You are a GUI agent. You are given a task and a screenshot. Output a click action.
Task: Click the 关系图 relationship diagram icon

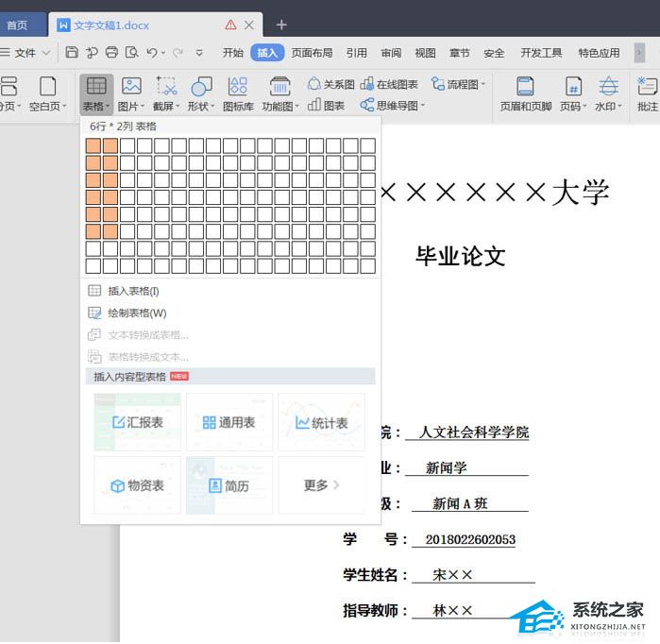(x=331, y=84)
